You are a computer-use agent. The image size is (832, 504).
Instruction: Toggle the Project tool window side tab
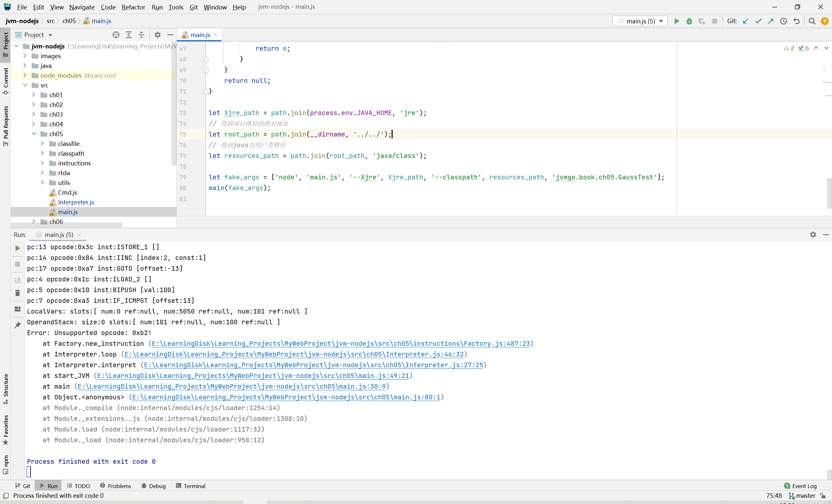coord(6,45)
